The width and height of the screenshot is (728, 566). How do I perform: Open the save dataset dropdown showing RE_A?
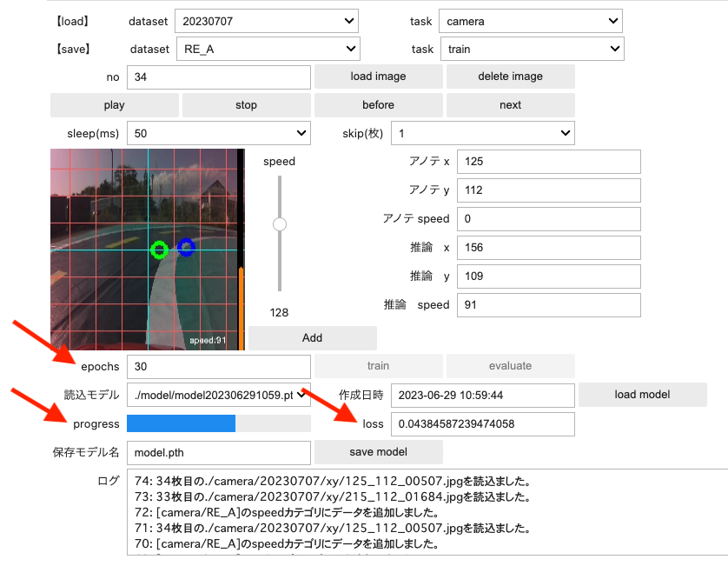(268, 49)
